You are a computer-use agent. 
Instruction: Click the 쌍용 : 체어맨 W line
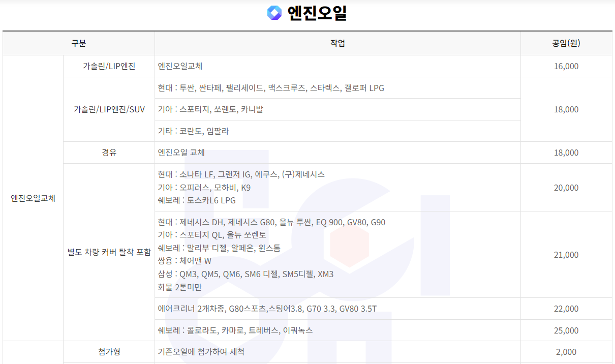(184, 261)
